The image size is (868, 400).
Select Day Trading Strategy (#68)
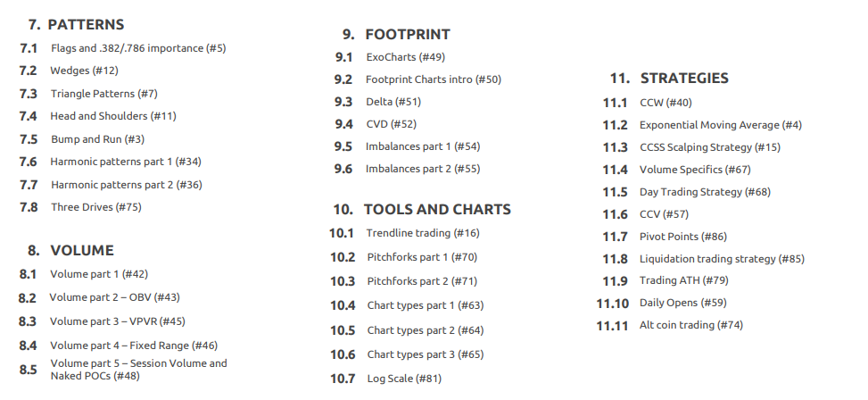(705, 192)
